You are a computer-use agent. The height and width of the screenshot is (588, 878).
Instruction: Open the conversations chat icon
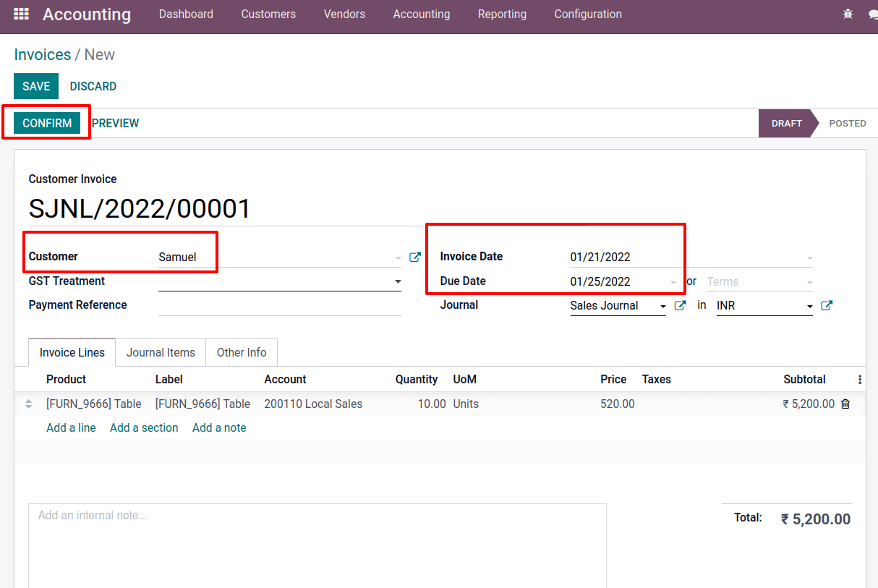(x=873, y=14)
